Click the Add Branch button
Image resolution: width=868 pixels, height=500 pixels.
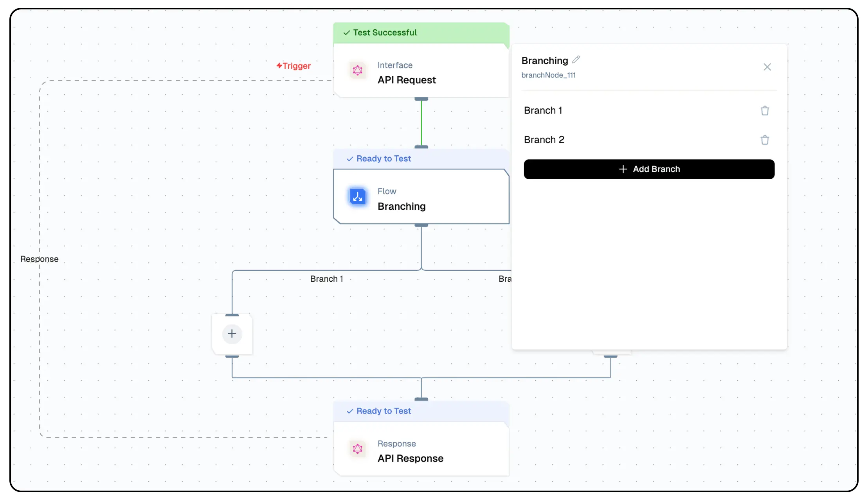pyautogui.click(x=649, y=169)
